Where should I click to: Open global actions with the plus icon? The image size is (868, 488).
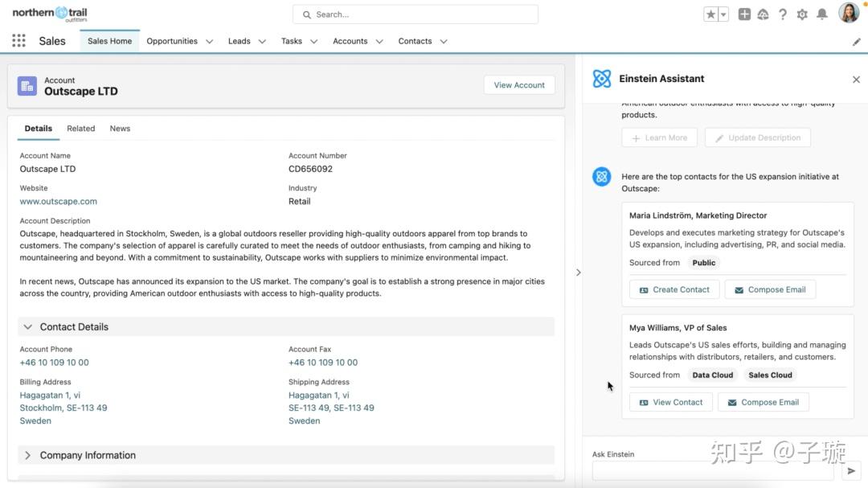click(744, 14)
